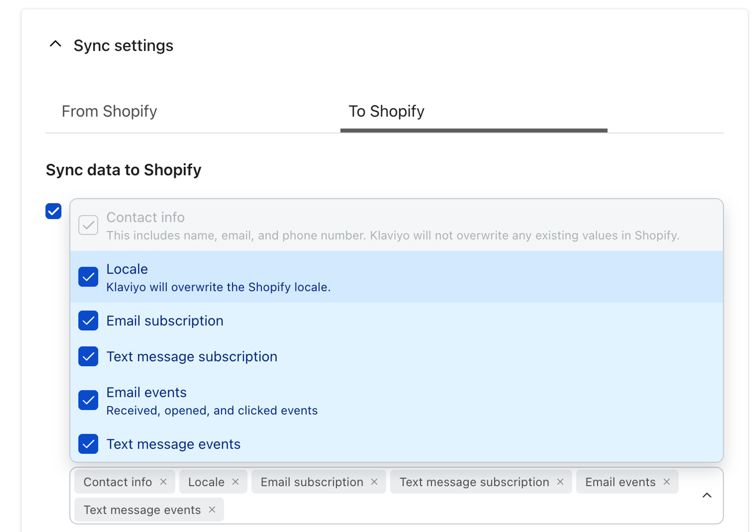Uncheck the Sync data to Shopify checkbox
Viewport: 756px width, 532px height.
tap(53, 211)
